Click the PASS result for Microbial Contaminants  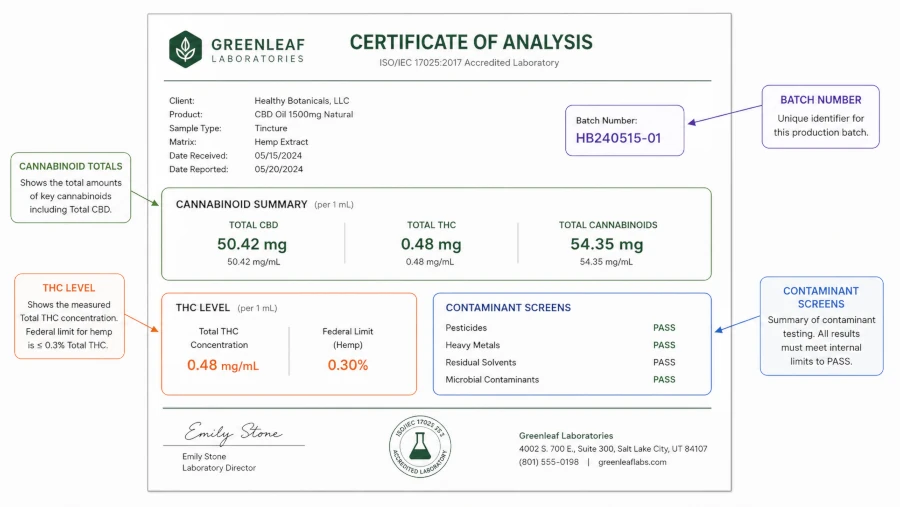(664, 380)
